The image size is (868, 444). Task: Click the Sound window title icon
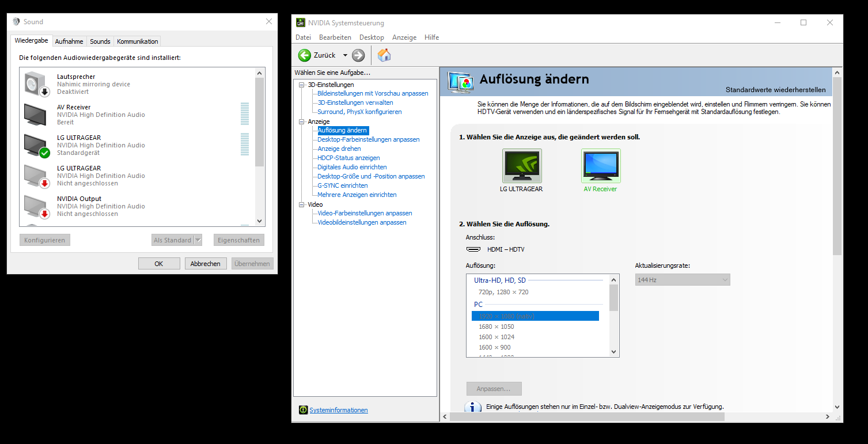click(16, 22)
